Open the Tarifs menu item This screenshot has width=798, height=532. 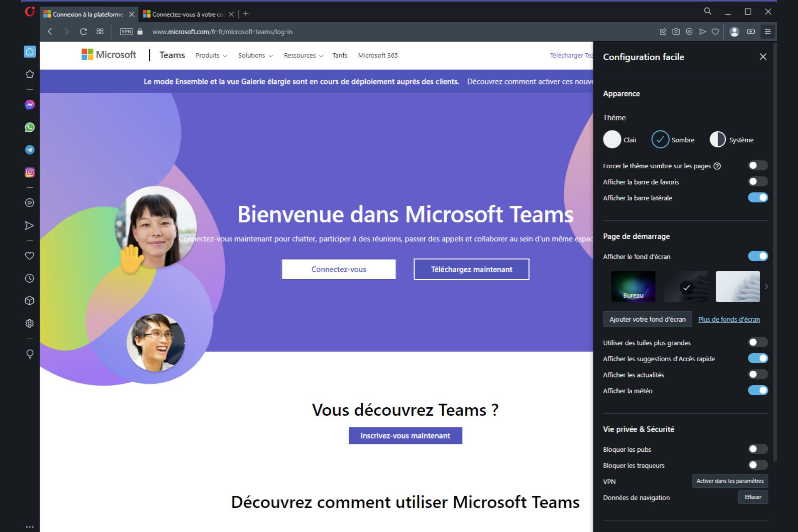(340, 54)
